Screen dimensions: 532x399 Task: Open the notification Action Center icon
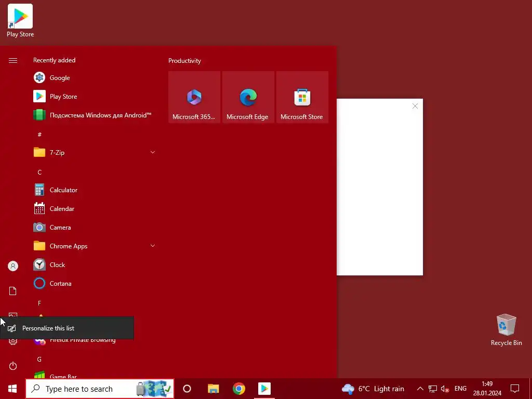pos(515,389)
